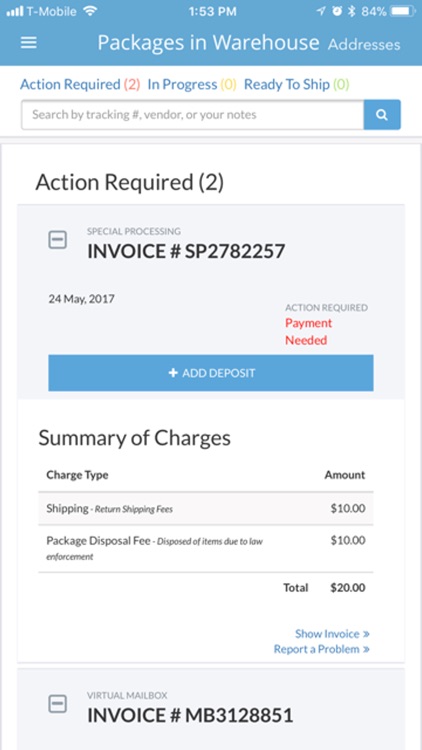Open the Show Invoice link
Image resolution: width=422 pixels, height=750 pixels.
coord(332,634)
